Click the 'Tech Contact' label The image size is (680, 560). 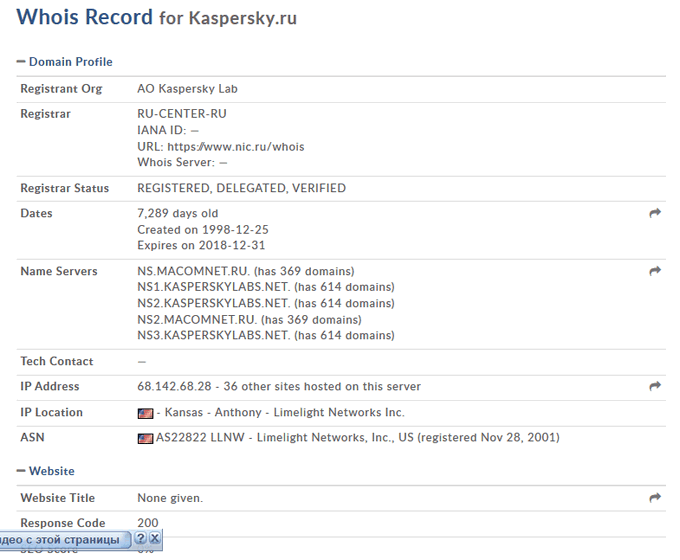(x=57, y=361)
